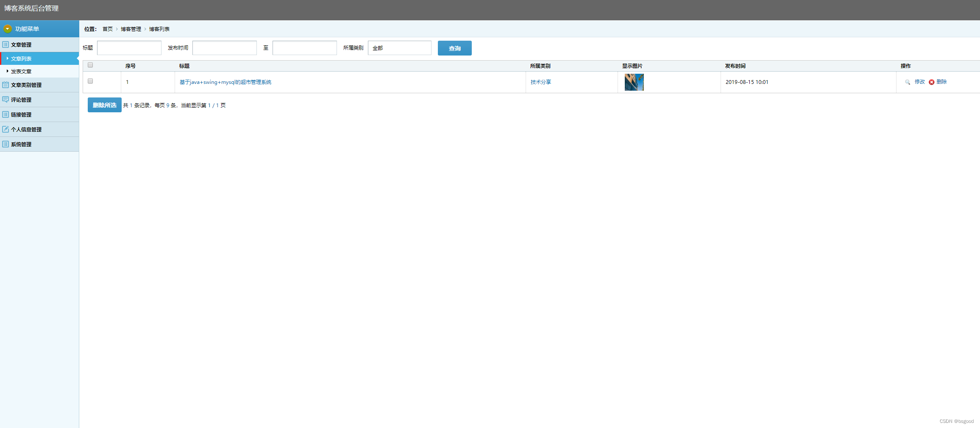This screenshot has width=980, height=428.
Task: Click the 文章管理 list icon
Action: click(6, 44)
